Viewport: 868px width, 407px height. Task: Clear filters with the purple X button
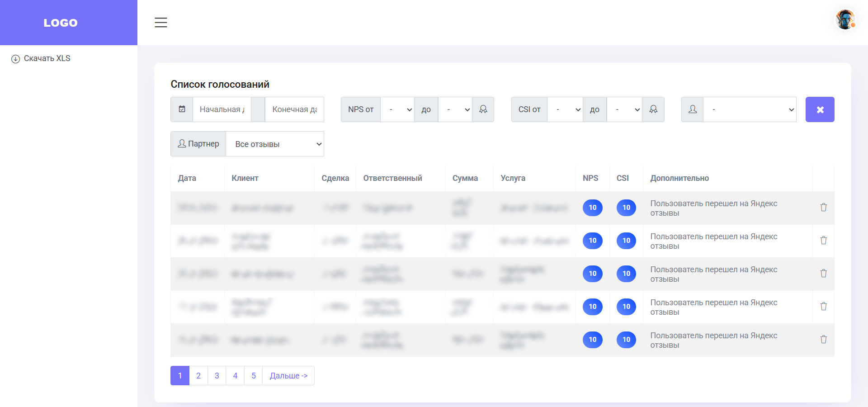[x=820, y=109]
